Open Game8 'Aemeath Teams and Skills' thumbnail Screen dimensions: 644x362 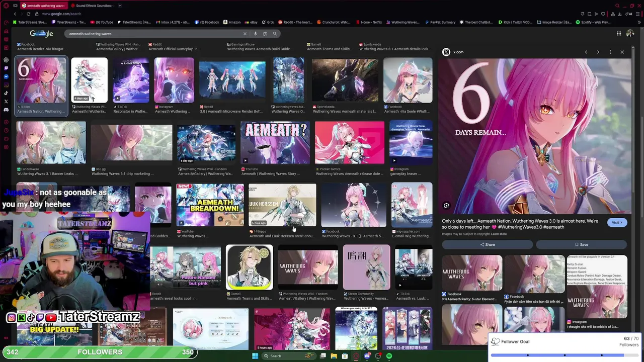click(249, 267)
